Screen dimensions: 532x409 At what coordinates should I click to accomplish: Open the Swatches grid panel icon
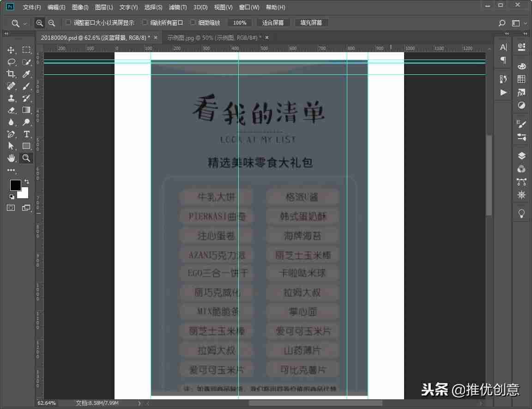point(521,79)
